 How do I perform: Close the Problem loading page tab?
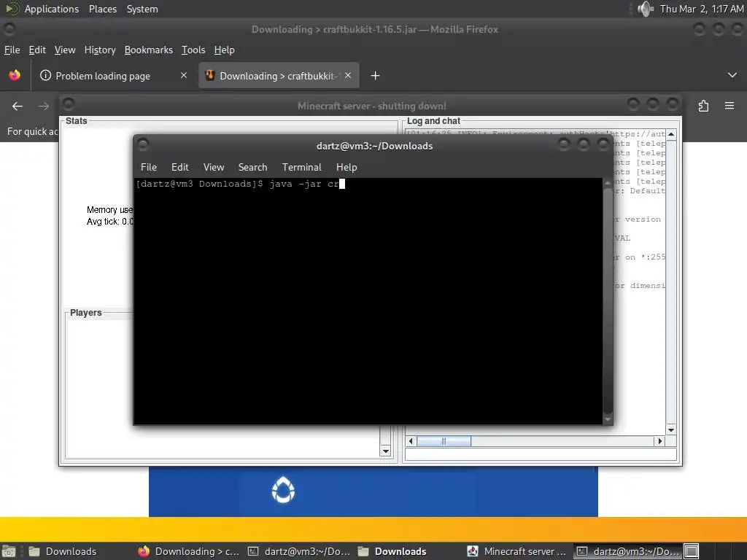(183, 75)
